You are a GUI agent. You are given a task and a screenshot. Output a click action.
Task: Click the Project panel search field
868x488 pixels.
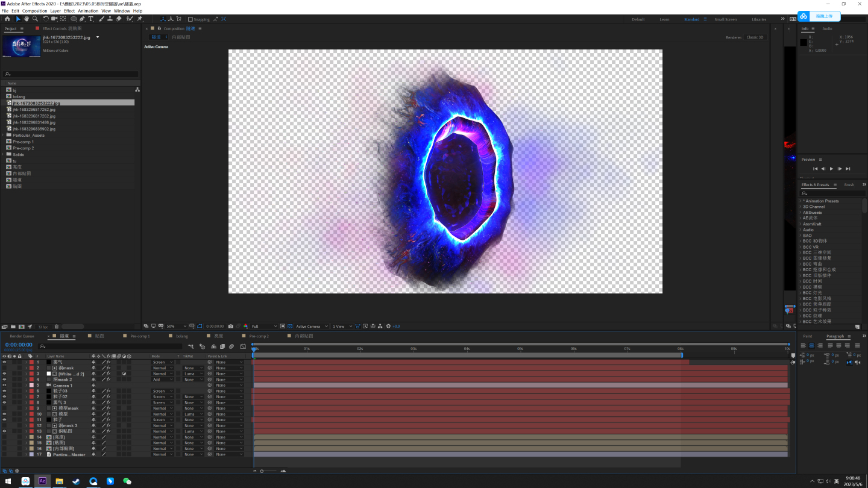pos(71,74)
